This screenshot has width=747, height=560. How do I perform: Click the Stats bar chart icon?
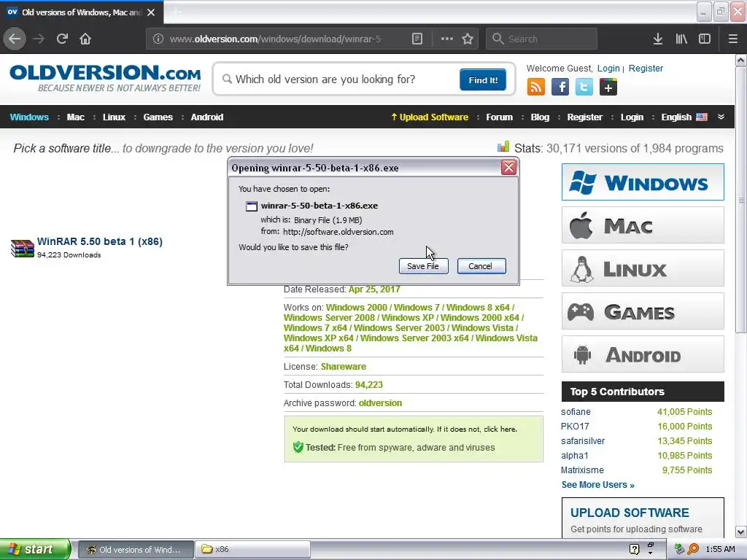(503, 147)
